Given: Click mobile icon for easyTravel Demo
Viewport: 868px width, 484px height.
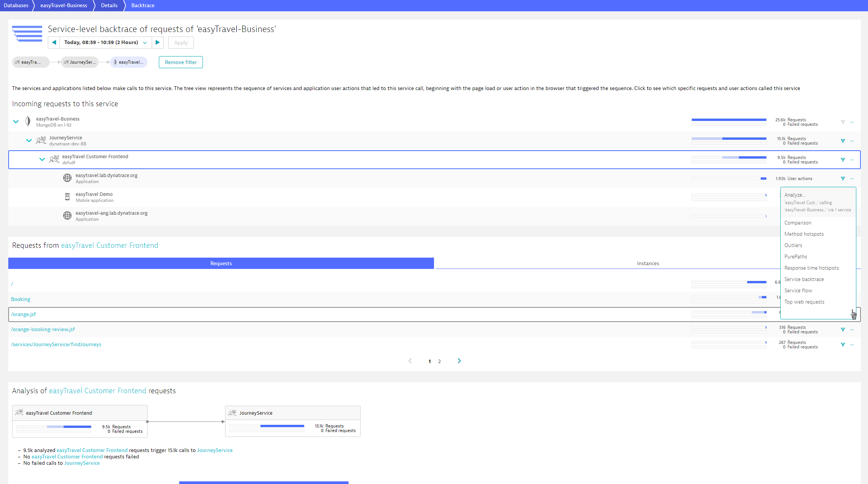Looking at the screenshot, I should click(x=67, y=197).
